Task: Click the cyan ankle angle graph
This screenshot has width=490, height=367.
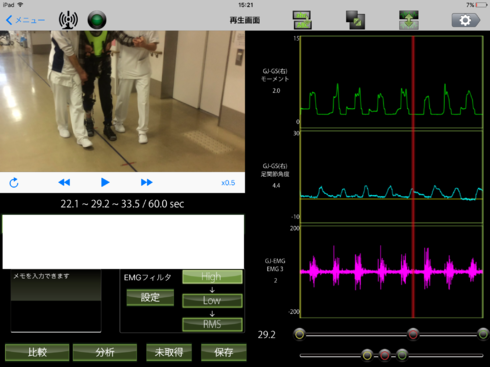Action: tap(391, 177)
